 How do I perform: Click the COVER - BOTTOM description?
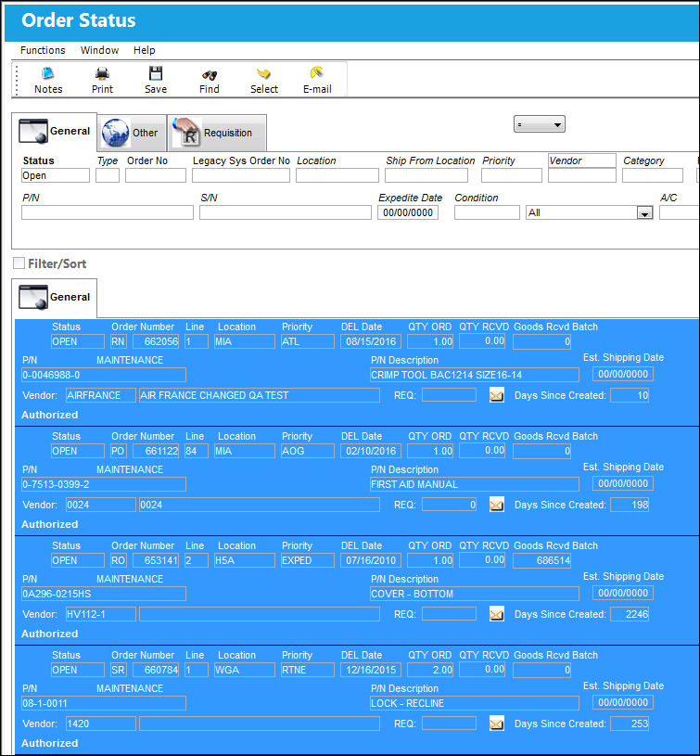pos(475,594)
